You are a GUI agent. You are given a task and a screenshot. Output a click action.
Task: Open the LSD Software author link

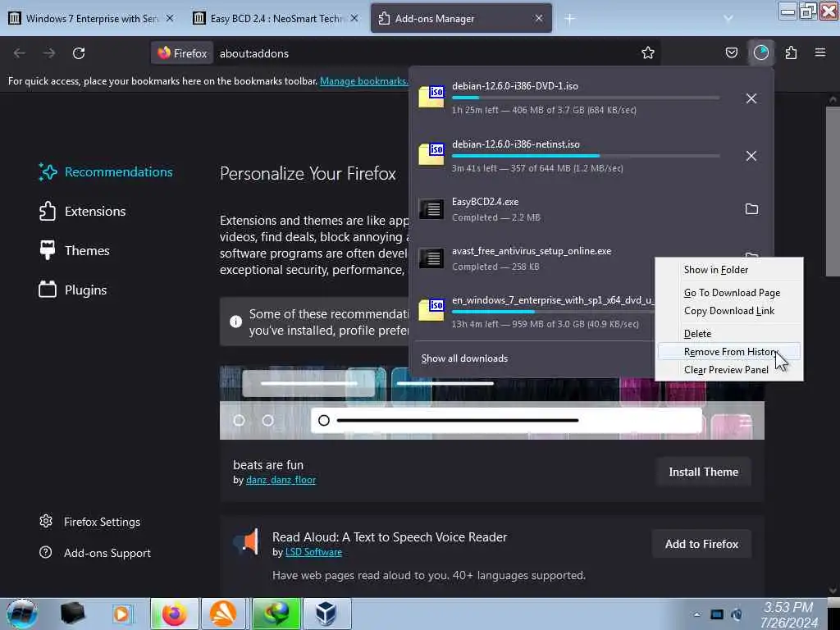313,552
